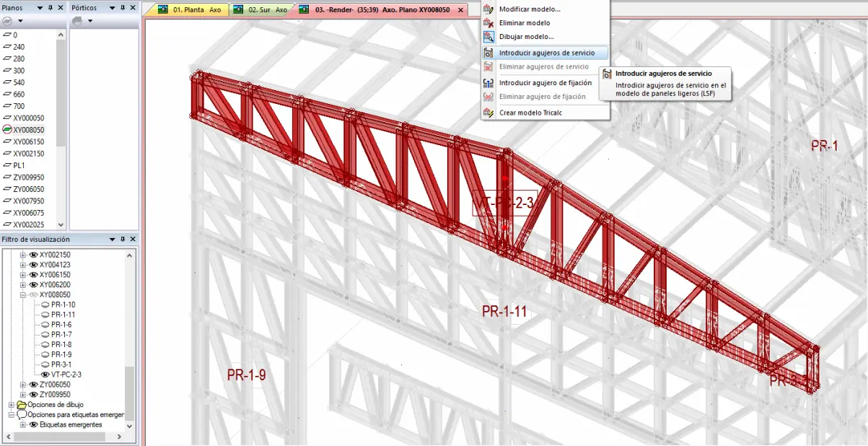Show PR-1-11 using its visibility toggle

(x=45, y=315)
